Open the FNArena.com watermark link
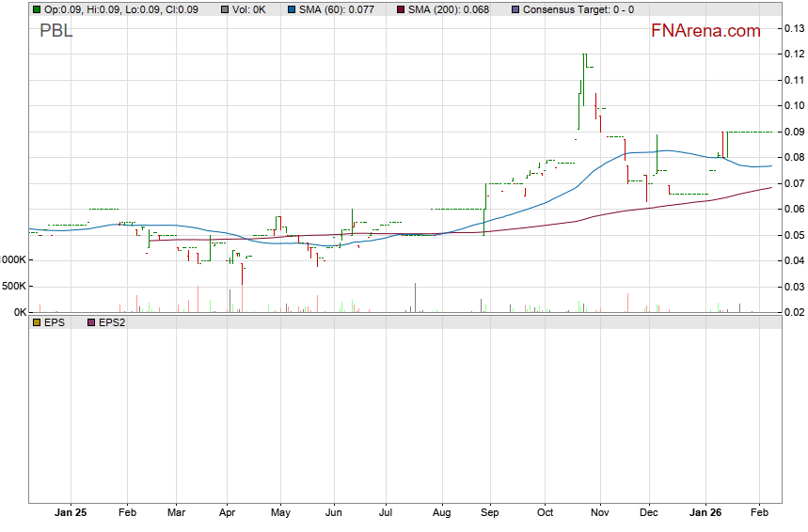The image size is (808, 532). (x=705, y=31)
